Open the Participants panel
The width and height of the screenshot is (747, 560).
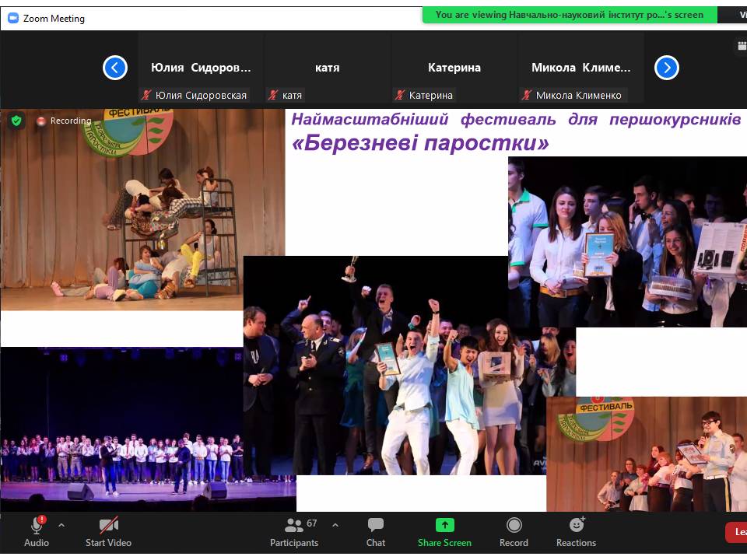293,530
